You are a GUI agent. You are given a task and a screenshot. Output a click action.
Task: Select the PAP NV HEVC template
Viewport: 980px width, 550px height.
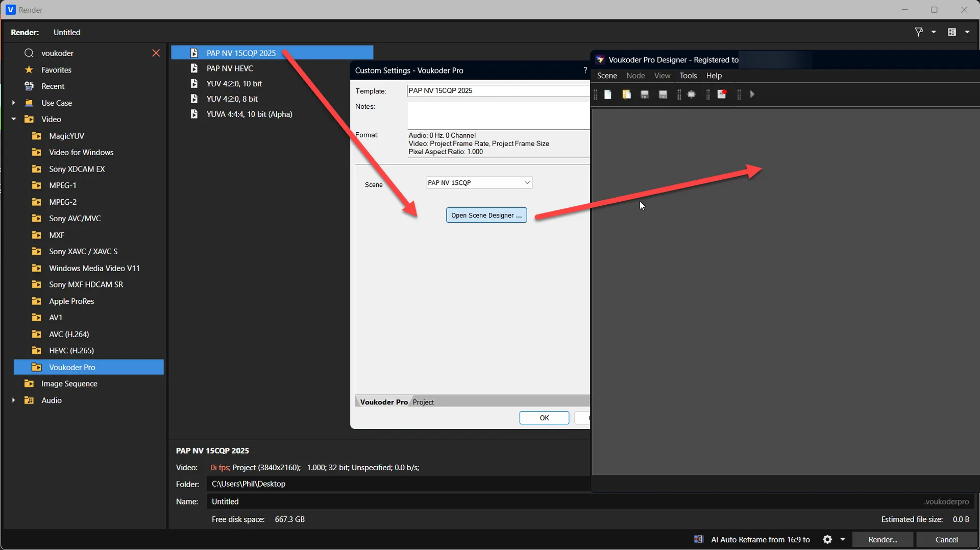(x=230, y=68)
